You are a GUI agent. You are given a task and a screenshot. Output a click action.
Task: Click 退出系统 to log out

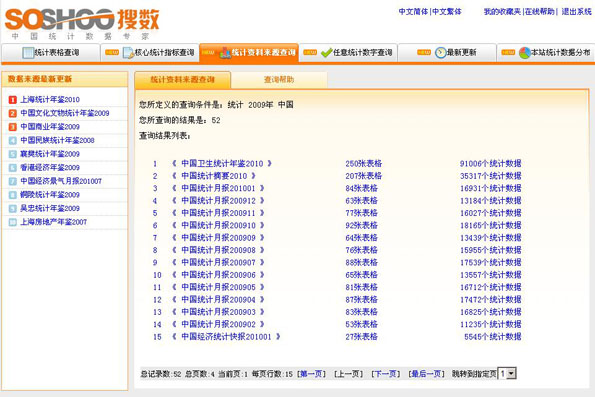(576, 12)
